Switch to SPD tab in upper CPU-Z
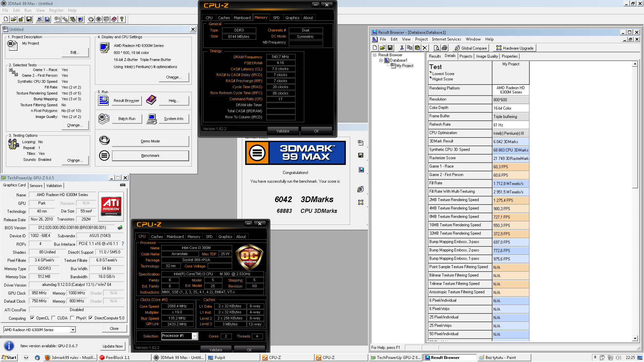644x362 pixels. (x=276, y=18)
